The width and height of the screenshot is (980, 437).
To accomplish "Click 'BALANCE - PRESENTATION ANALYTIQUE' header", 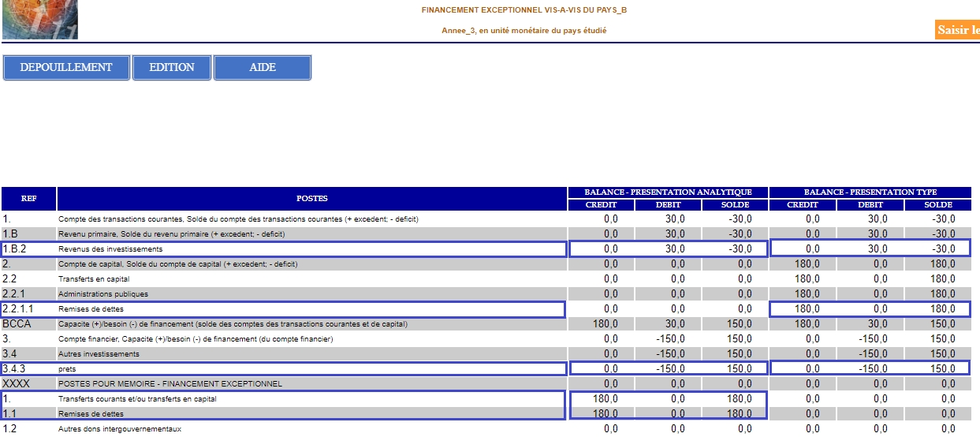I will pyautogui.click(x=668, y=192).
